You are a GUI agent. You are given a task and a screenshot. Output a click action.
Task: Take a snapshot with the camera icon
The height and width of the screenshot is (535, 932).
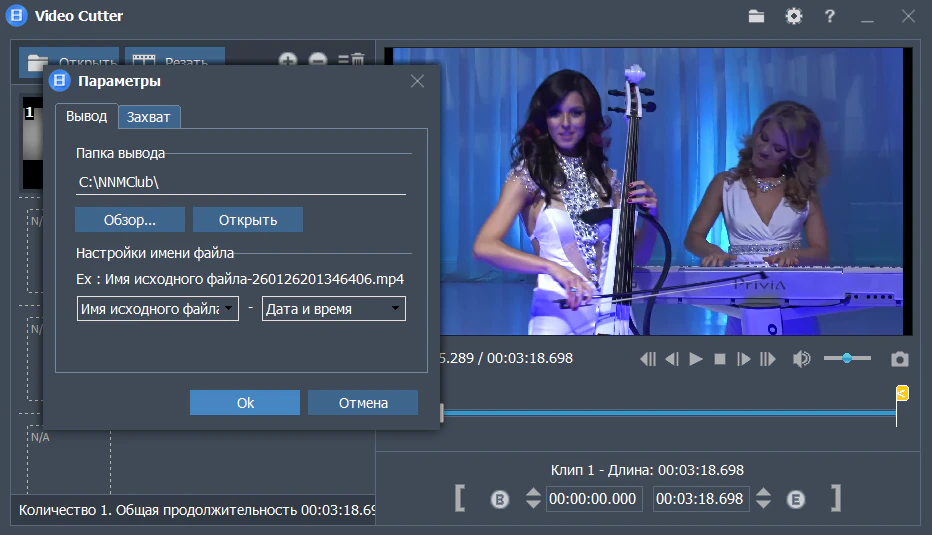tap(900, 359)
